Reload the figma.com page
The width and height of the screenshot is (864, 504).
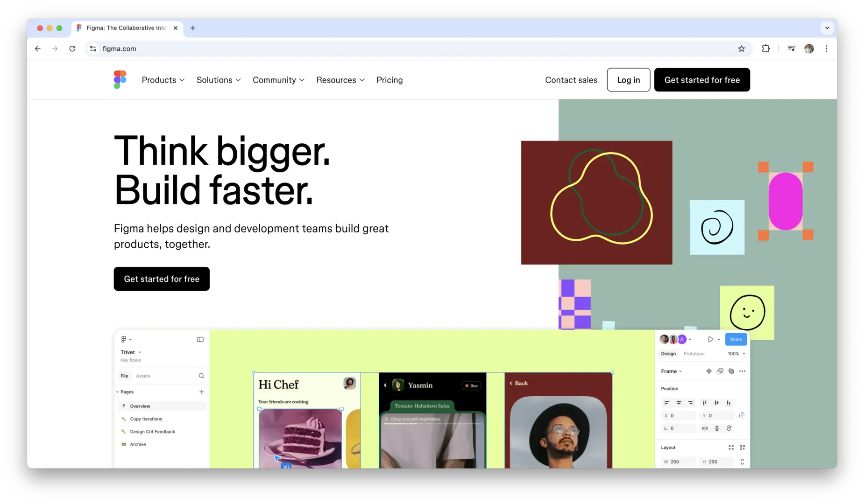(72, 49)
